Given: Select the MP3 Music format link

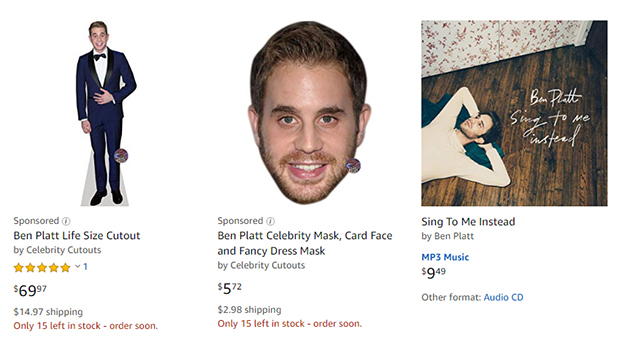Looking at the screenshot, I should [445, 257].
